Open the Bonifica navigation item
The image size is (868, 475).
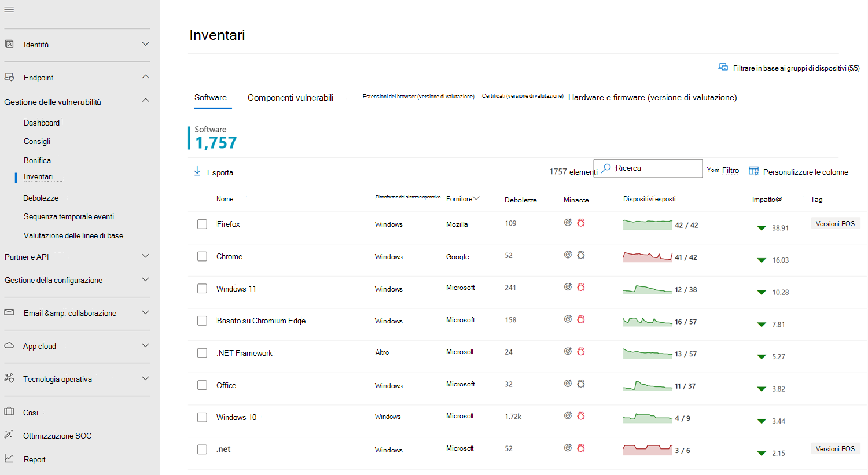point(37,160)
